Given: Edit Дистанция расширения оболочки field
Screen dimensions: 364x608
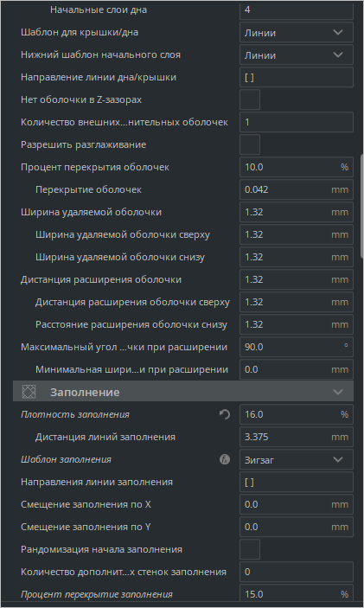Looking at the screenshot, I should (x=297, y=279).
